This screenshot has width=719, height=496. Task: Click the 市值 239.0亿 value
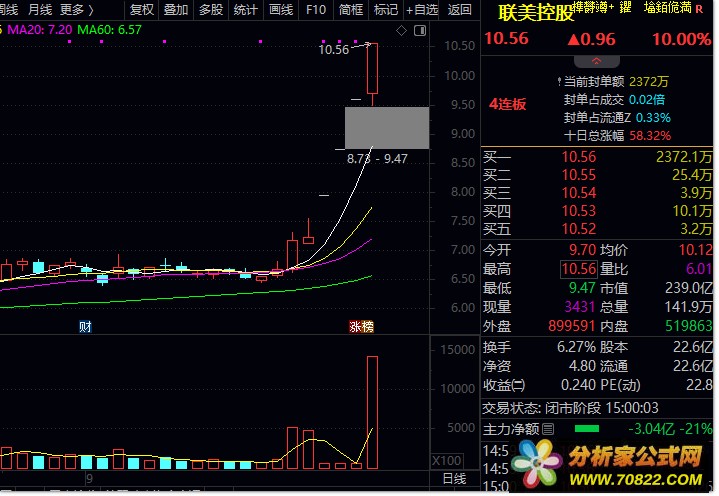(688, 288)
